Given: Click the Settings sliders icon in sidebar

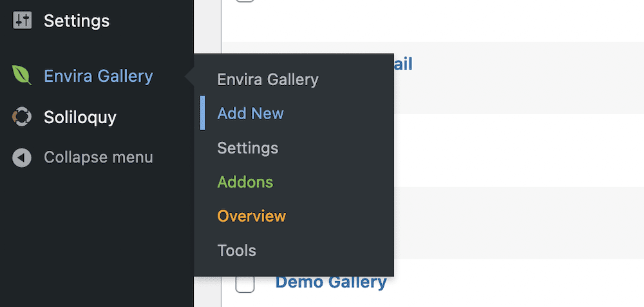Looking at the screenshot, I should [22, 20].
